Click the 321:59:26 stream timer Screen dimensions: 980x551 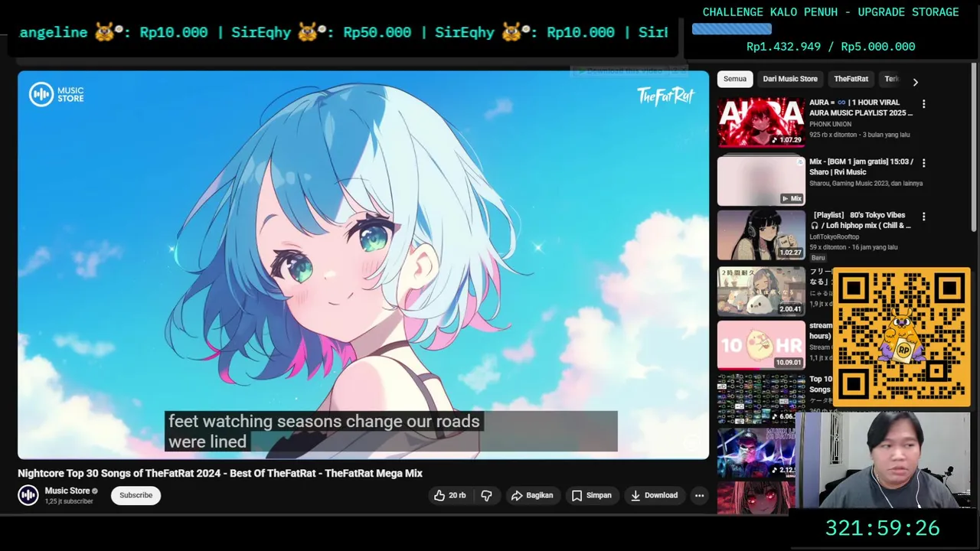[x=882, y=528]
